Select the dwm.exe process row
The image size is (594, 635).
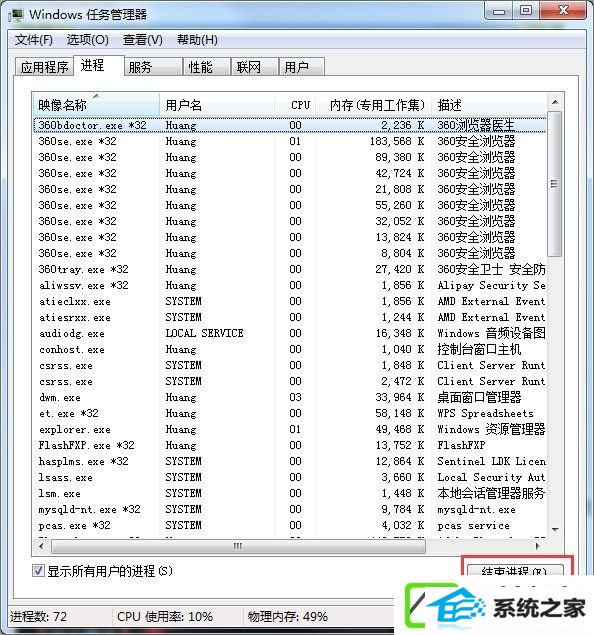click(x=289, y=397)
